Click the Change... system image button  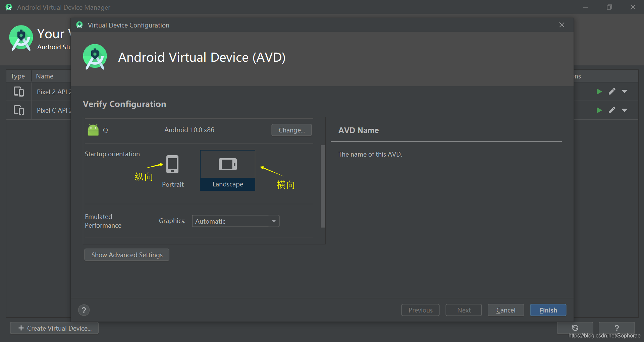[291, 130]
